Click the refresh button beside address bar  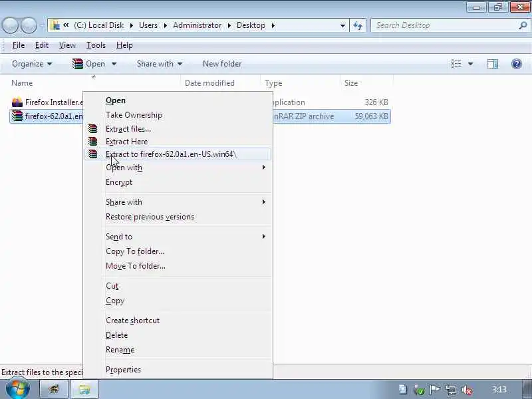click(x=358, y=25)
